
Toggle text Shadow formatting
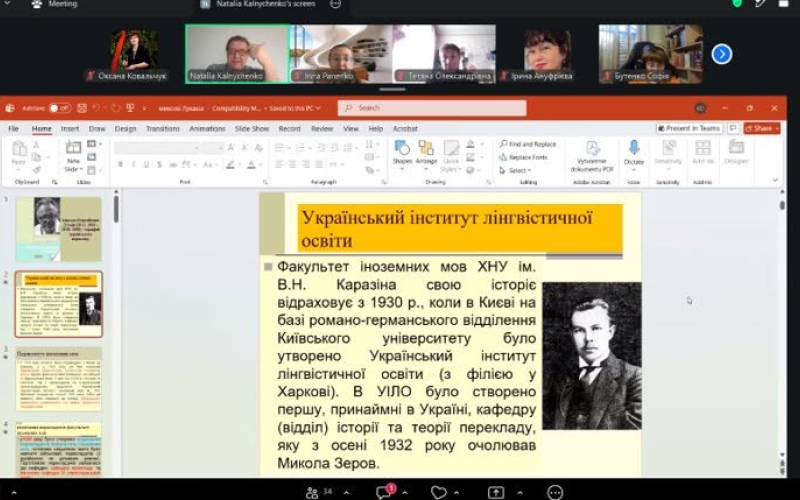[x=160, y=164]
